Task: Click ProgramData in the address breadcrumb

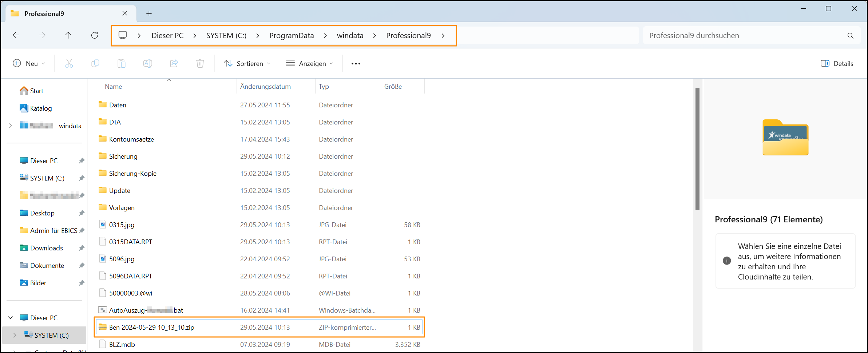Action: pos(292,36)
